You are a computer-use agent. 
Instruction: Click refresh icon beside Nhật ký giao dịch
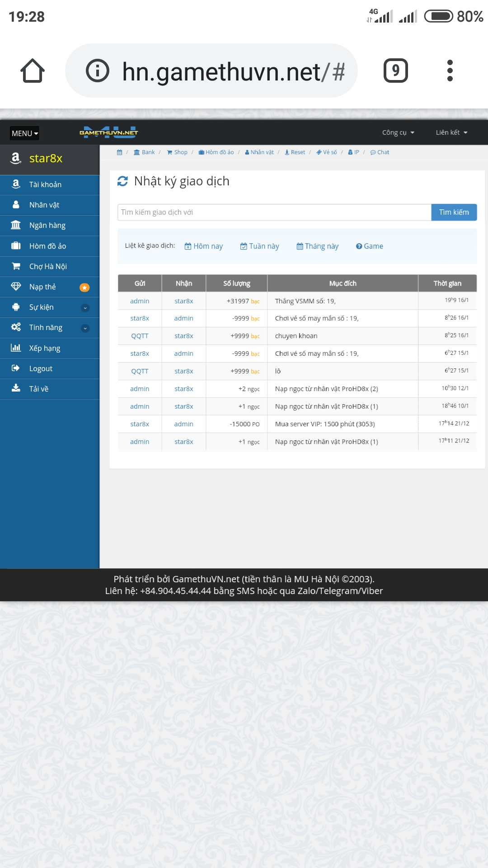(x=122, y=181)
